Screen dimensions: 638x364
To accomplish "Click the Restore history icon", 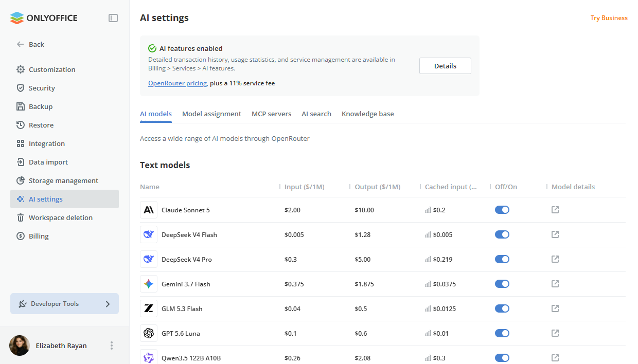I will [x=21, y=125].
